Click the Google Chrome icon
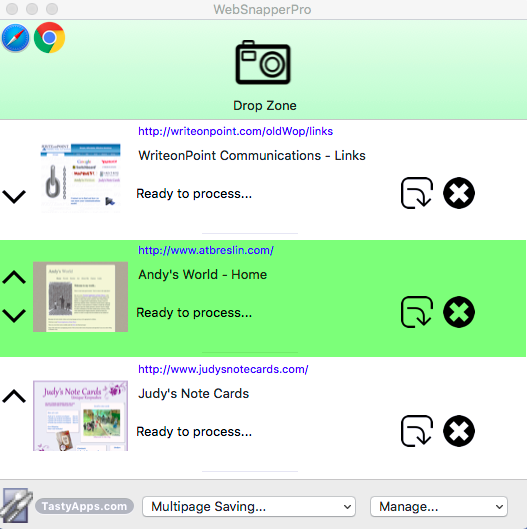Screen dimensions: 527x529 click(49, 37)
